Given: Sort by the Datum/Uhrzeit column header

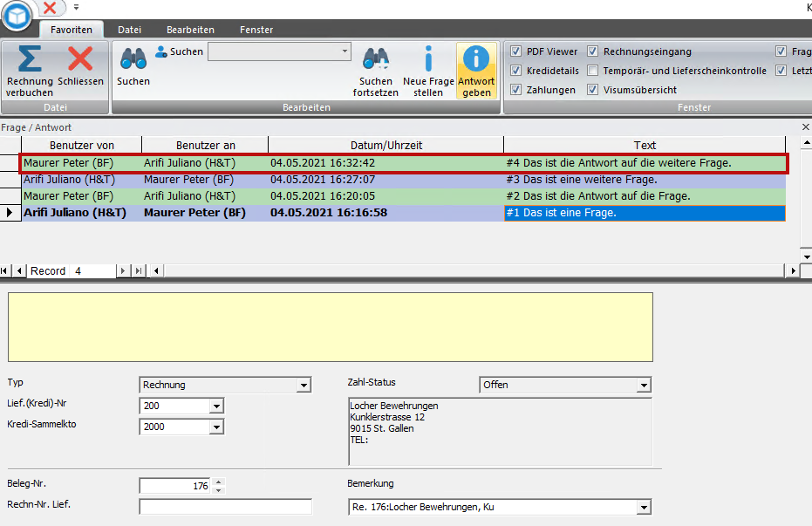Looking at the screenshot, I should (x=386, y=145).
